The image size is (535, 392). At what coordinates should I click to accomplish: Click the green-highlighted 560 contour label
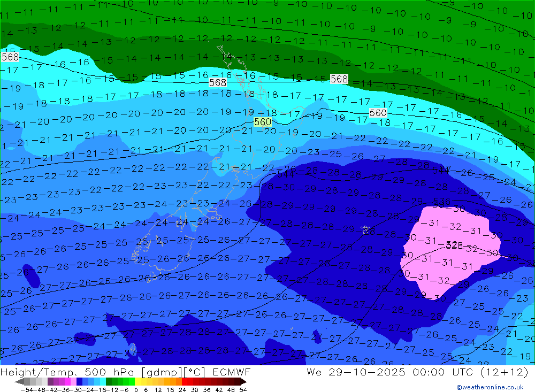click(262, 122)
